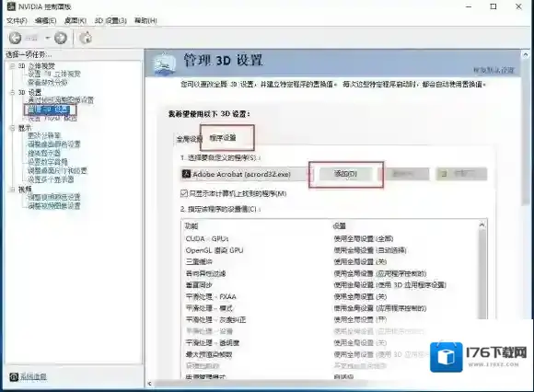Open the 桌面(K) menu
Image resolution: width=534 pixels, height=392 pixels.
75,21
